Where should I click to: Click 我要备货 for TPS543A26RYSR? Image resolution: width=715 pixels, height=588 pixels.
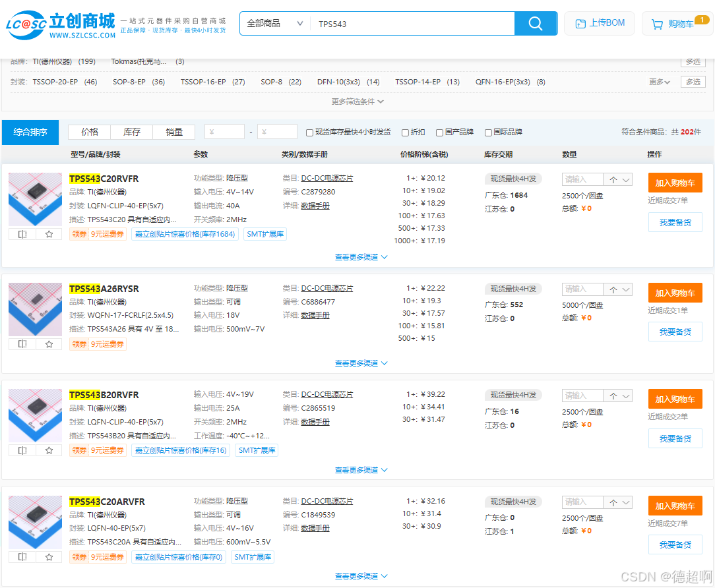[675, 332]
